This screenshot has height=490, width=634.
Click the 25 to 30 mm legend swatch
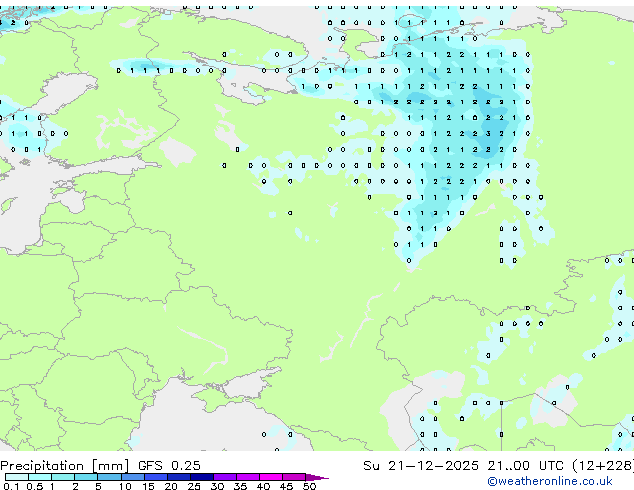(202, 477)
